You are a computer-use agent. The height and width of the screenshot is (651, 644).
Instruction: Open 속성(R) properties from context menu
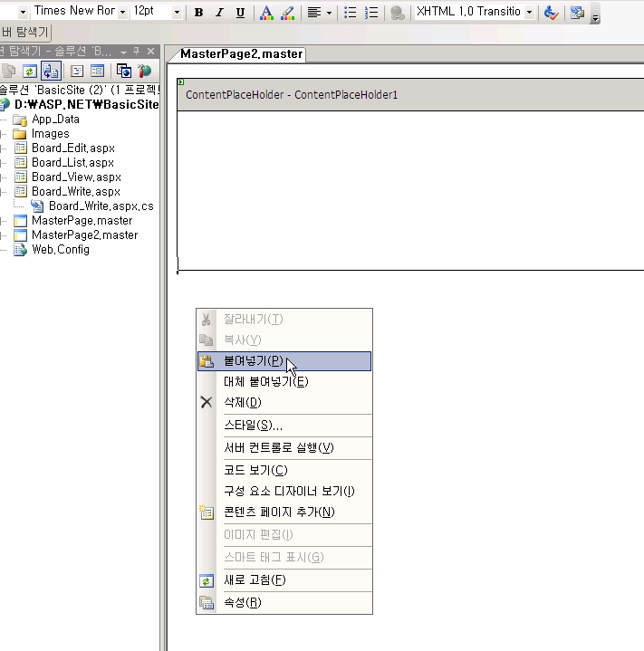tap(284, 602)
